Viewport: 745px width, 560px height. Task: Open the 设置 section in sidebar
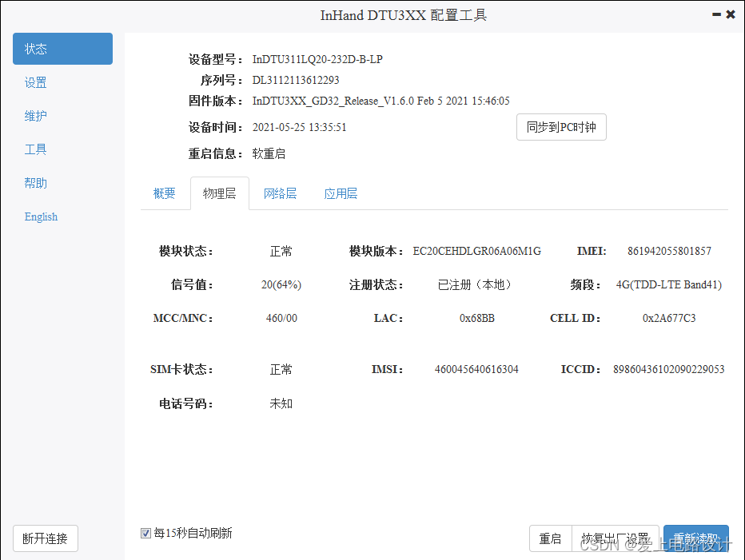click(35, 81)
